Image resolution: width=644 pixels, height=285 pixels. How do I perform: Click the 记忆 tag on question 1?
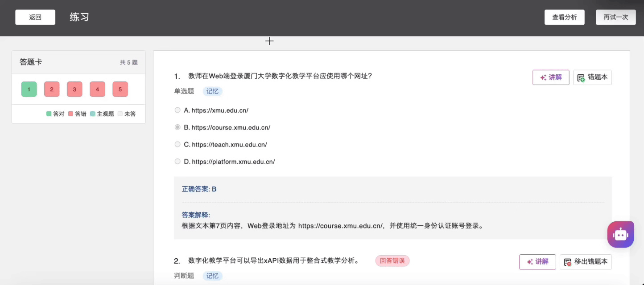pyautogui.click(x=213, y=91)
